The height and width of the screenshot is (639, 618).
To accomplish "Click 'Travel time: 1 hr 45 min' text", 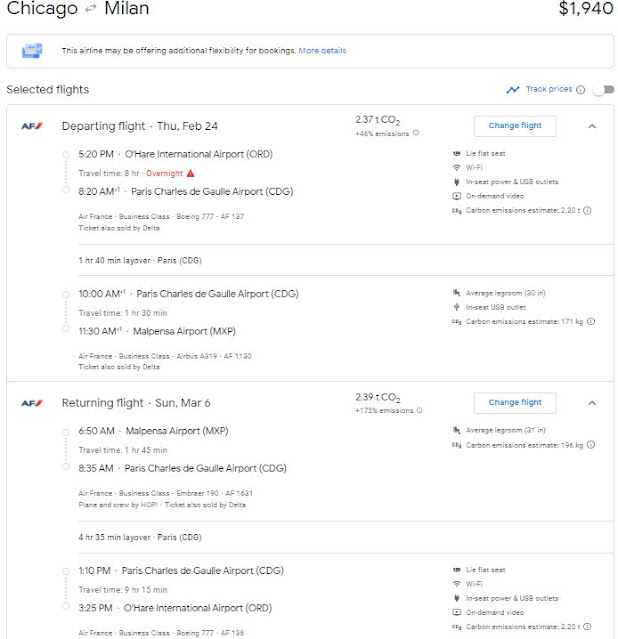I will pyautogui.click(x=123, y=450).
